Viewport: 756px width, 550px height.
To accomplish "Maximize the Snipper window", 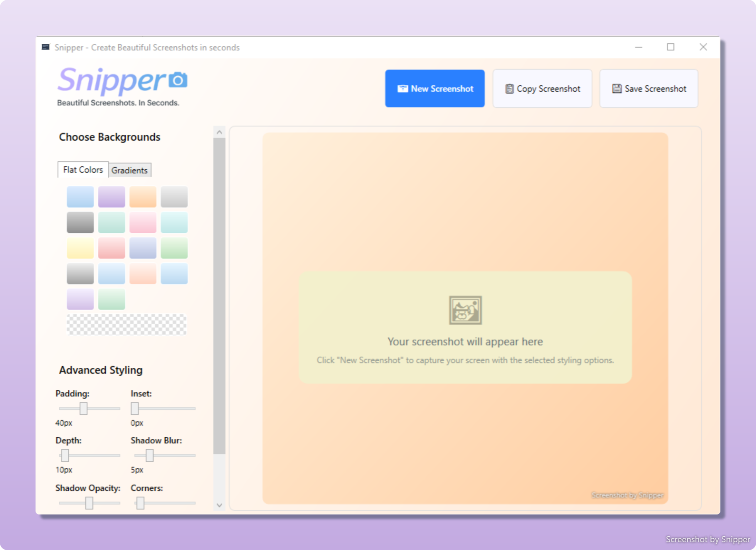I will pos(671,47).
